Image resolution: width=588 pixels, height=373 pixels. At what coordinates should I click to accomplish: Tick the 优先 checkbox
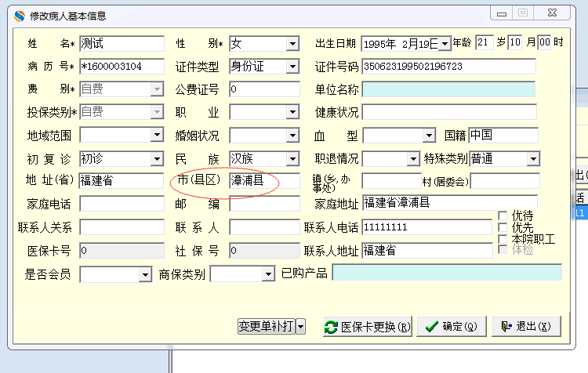(503, 227)
